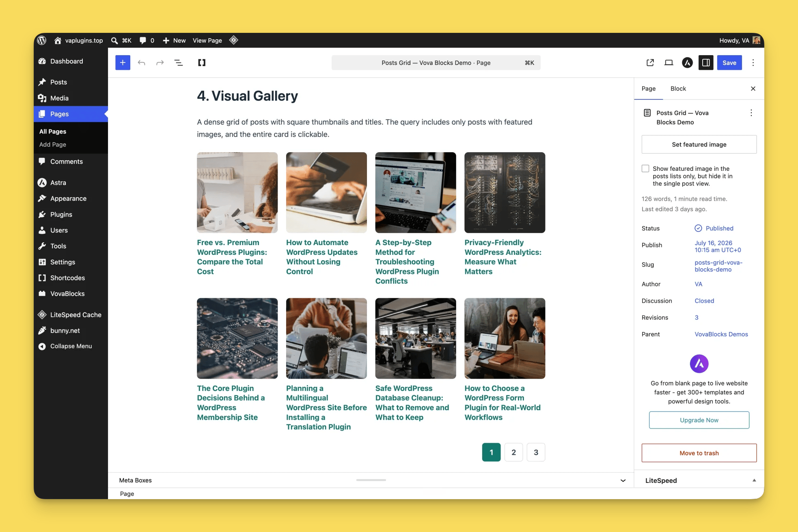Image resolution: width=798 pixels, height=532 pixels.
Task: Change the publish date July 16, 2026
Action: (718, 246)
